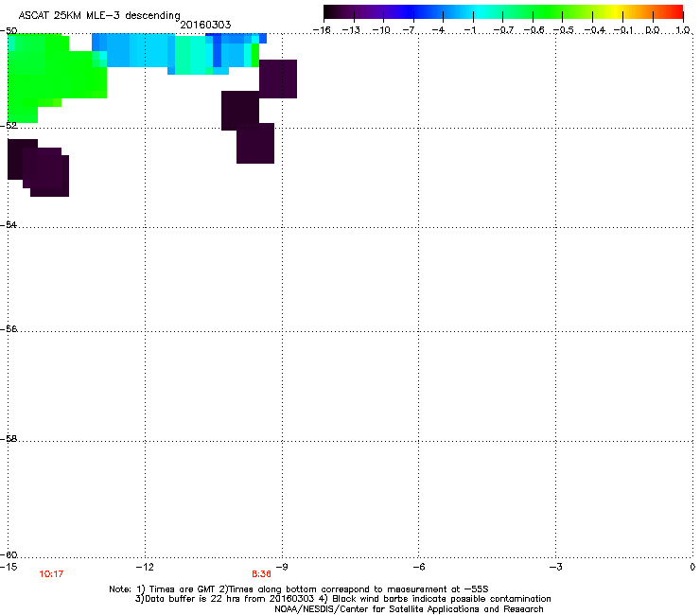Image resolution: width=700 pixels, height=615 pixels.
Task: Click the '-1' color scale label
Action: tap(469, 30)
